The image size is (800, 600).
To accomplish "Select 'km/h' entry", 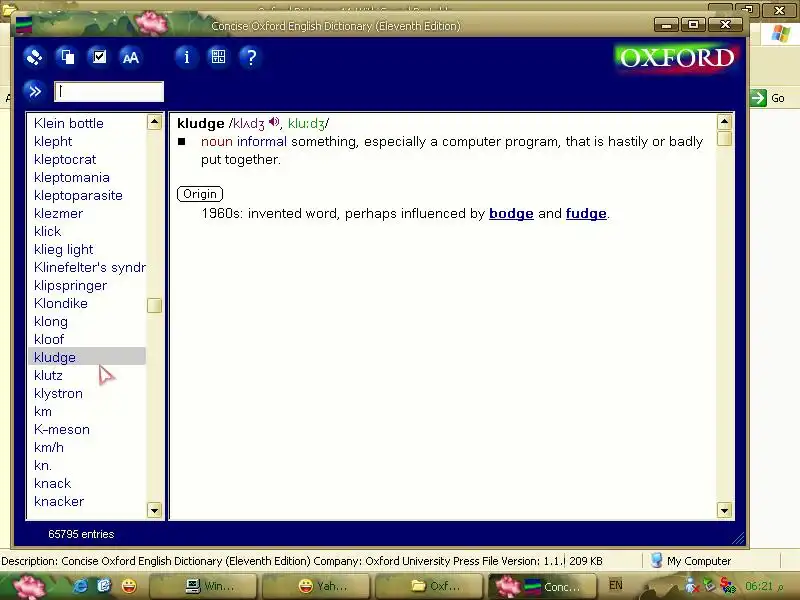I will tap(49, 447).
